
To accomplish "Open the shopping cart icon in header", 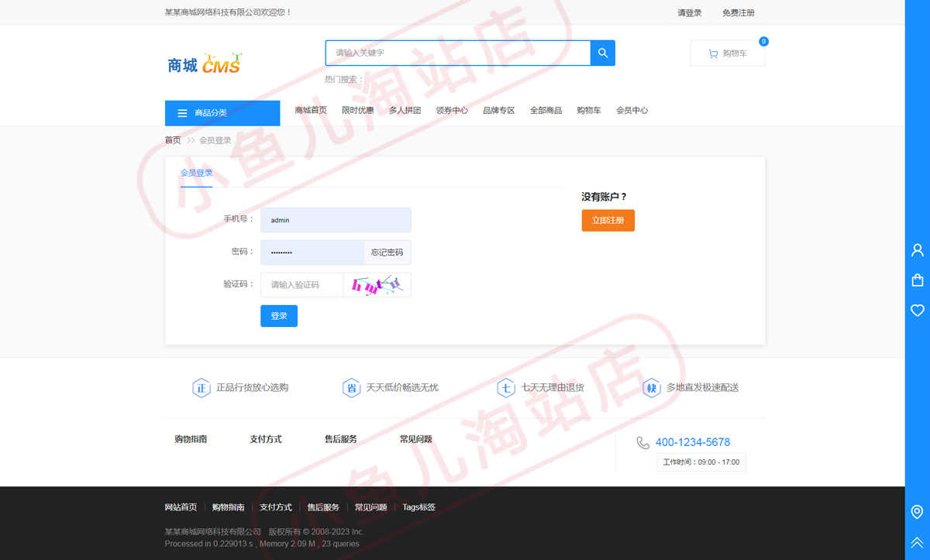I will pyautogui.click(x=713, y=53).
